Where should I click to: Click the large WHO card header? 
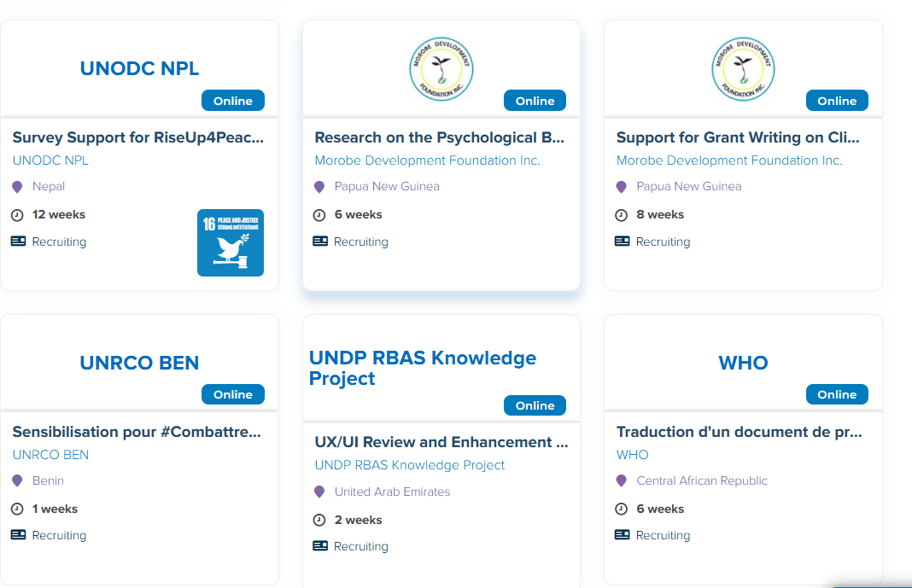pyautogui.click(x=743, y=363)
